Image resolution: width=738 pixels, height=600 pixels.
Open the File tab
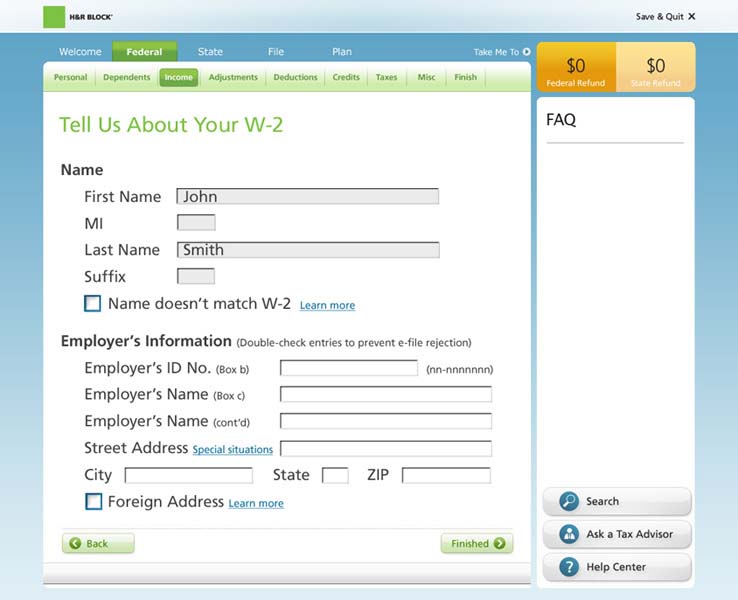276,52
